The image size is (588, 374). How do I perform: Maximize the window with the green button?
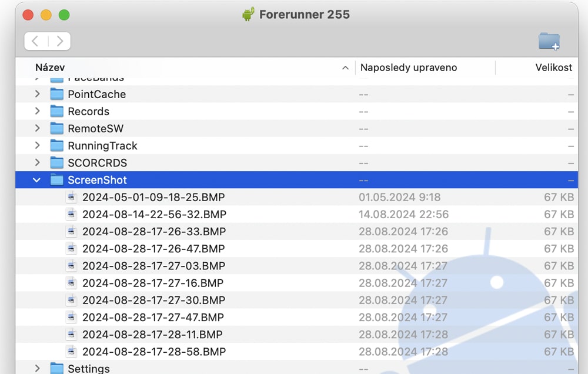click(x=64, y=15)
